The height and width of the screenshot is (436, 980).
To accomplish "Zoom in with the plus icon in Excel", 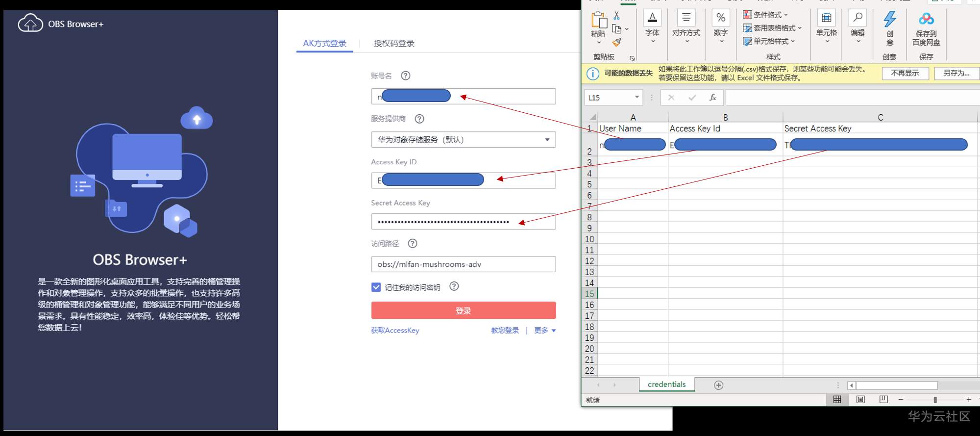I will click(x=969, y=400).
